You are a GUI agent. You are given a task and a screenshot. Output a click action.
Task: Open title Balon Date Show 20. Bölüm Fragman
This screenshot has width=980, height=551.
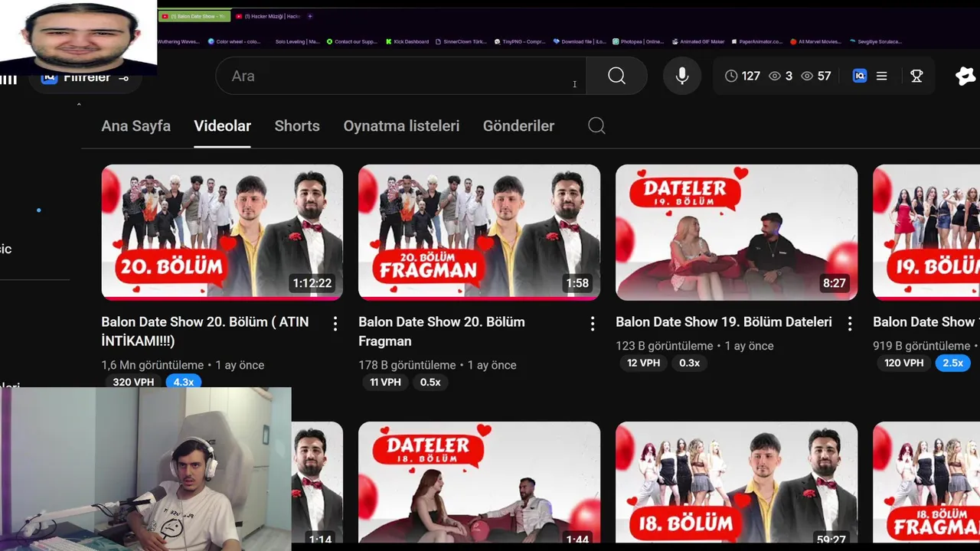442,331
